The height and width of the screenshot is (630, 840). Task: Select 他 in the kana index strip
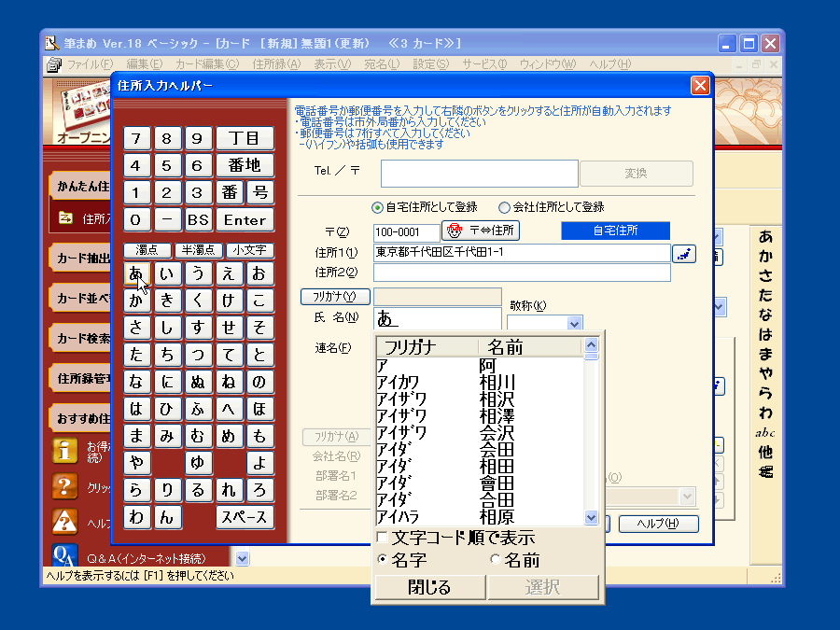[x=765, y=452]
